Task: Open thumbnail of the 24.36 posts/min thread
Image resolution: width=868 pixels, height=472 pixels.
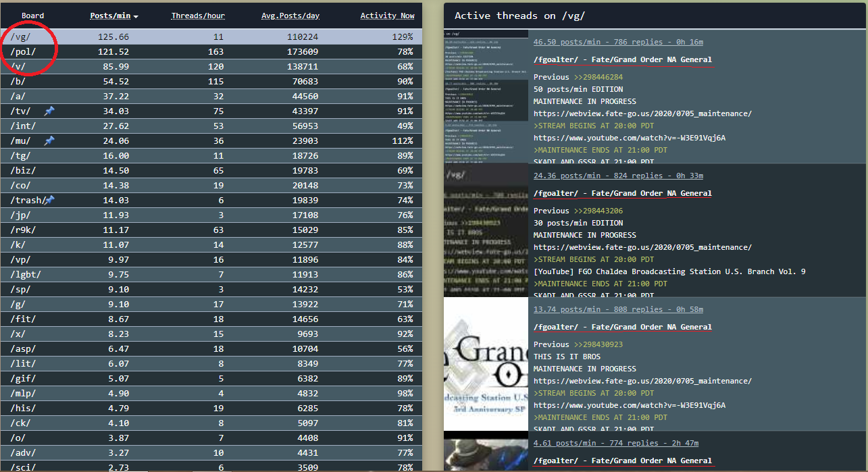Action: tap(486, 230)
